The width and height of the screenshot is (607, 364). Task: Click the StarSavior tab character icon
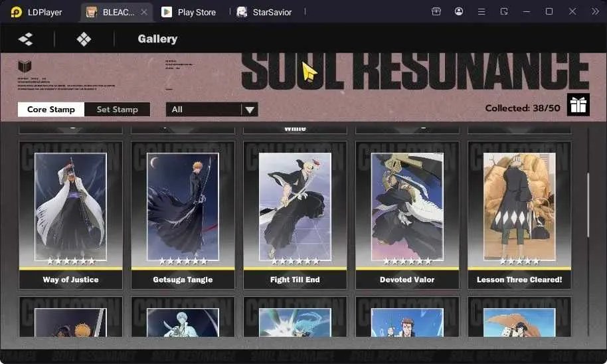(x=242, y=12)
